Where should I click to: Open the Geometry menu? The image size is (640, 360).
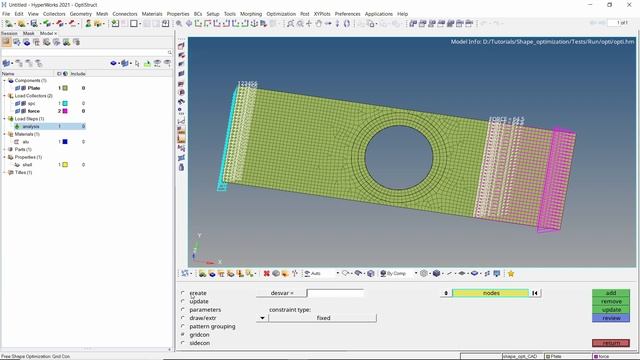coord(80,14)
